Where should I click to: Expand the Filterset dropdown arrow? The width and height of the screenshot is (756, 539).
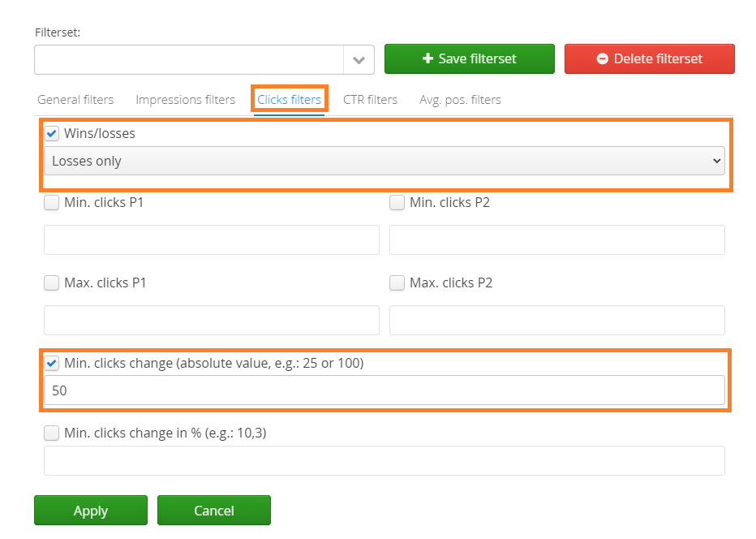click(359, 60)
